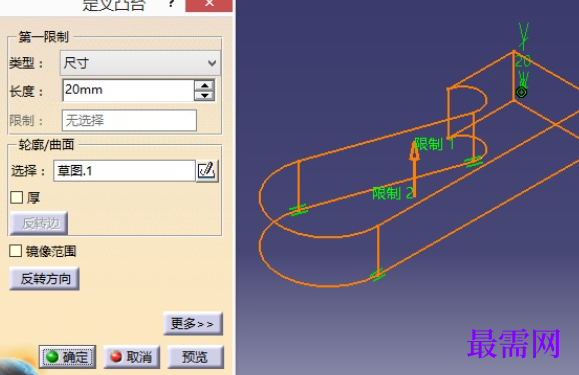The height and width of the screenshot is (375, 579).
Task: Click the orange direction arrow in the viewport
Action: pyautogui.click(x=414, y=169)
